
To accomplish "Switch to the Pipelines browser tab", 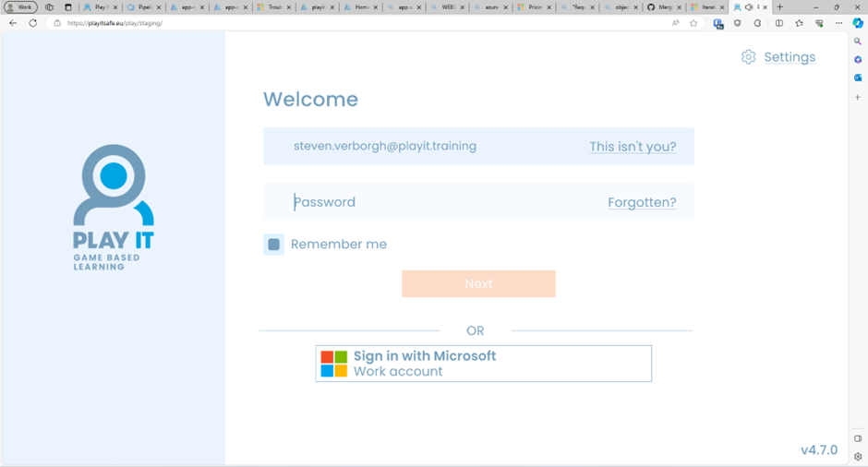I will pos(142,6).
